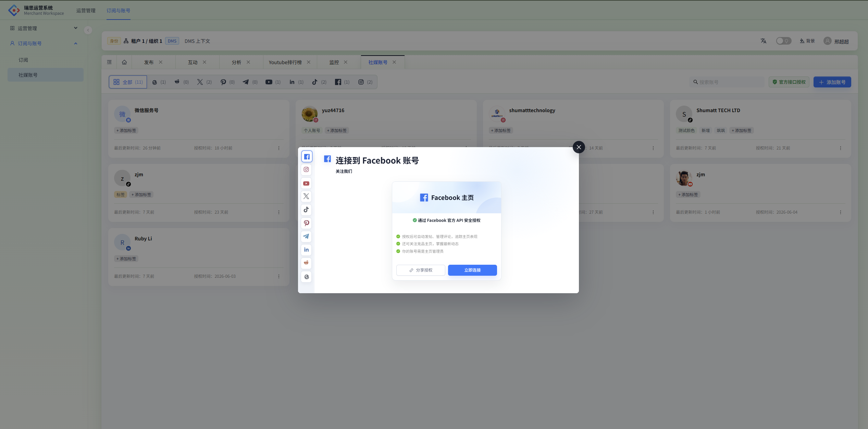Switch to the Youtube排行榜 tab
The width and height of the screenshot is (868, 429).
coord(285,62)
